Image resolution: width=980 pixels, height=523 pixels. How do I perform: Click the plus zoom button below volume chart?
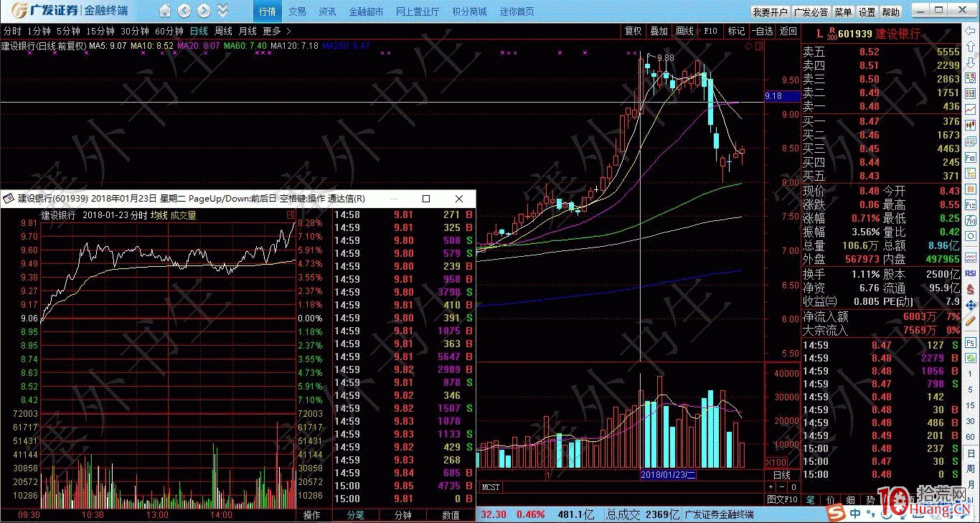[x=771, y=486]
